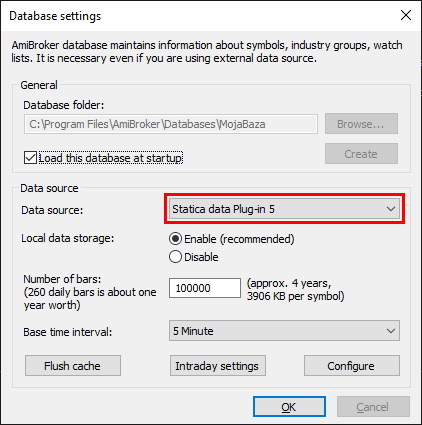Click the Create button
The image size is (422, 425).
[361, 154]
